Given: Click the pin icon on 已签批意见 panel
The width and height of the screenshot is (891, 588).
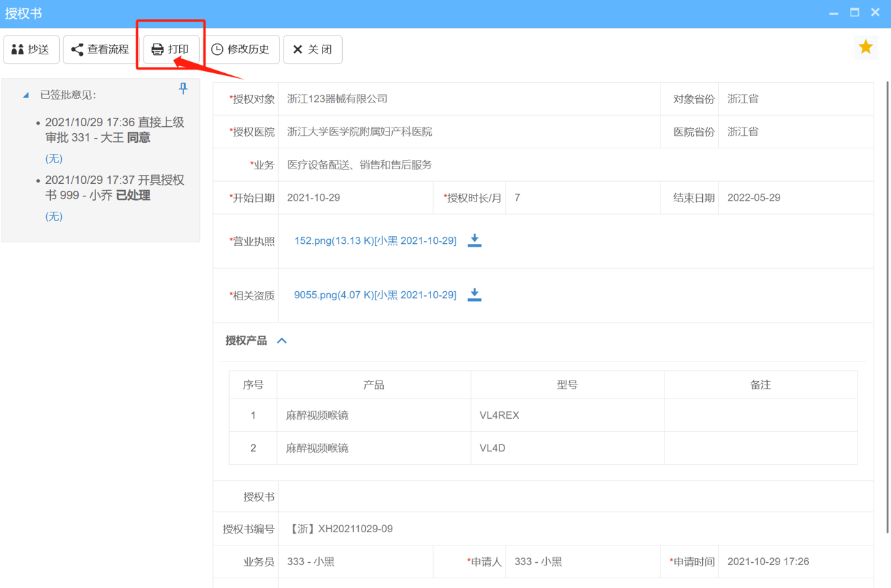Looking at the screenshot, I should point(183,88).
